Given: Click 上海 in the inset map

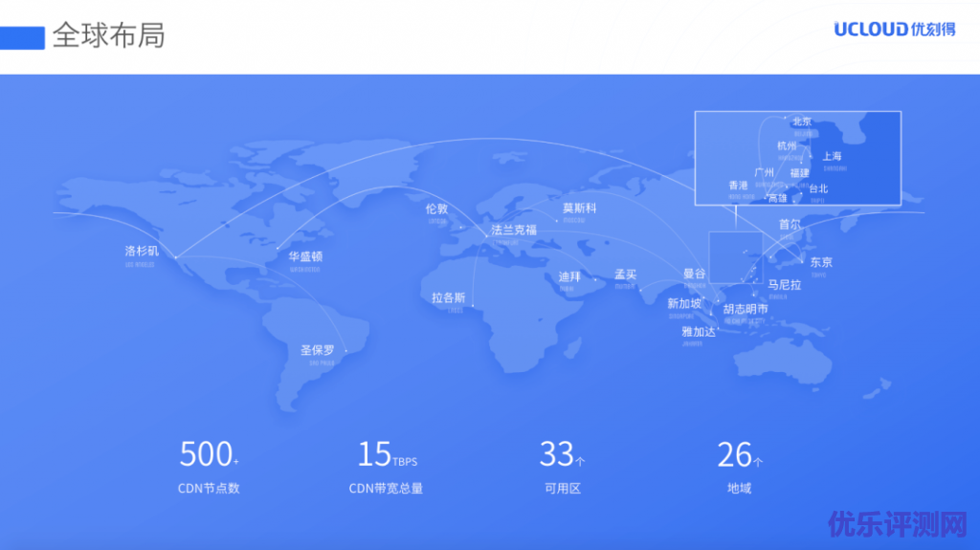Looking at the screenshot, I should tap(832, 156).
